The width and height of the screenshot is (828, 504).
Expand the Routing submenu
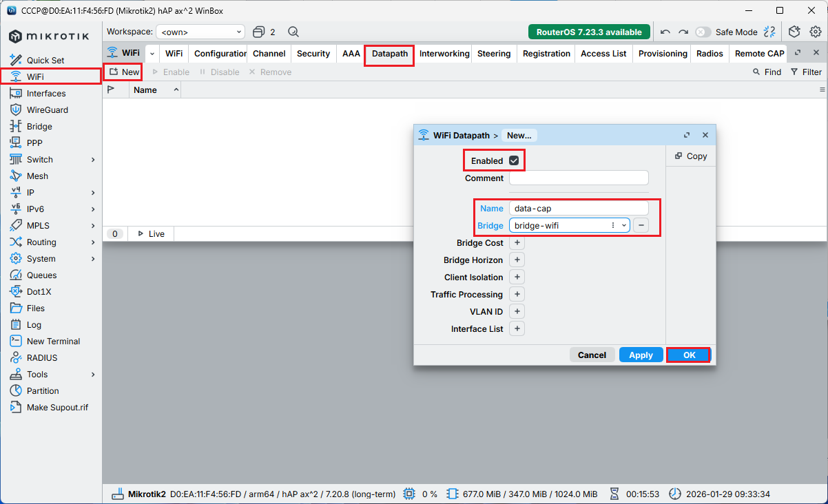(93, 242)
